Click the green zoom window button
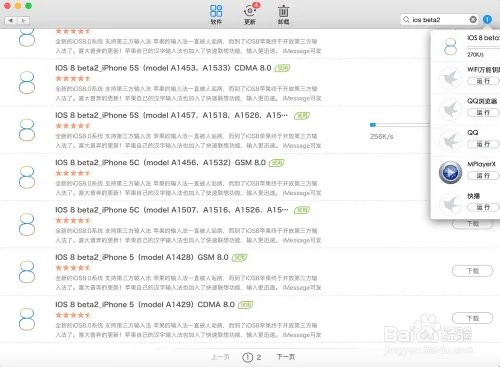500x367 pixels. click(28, 6)
